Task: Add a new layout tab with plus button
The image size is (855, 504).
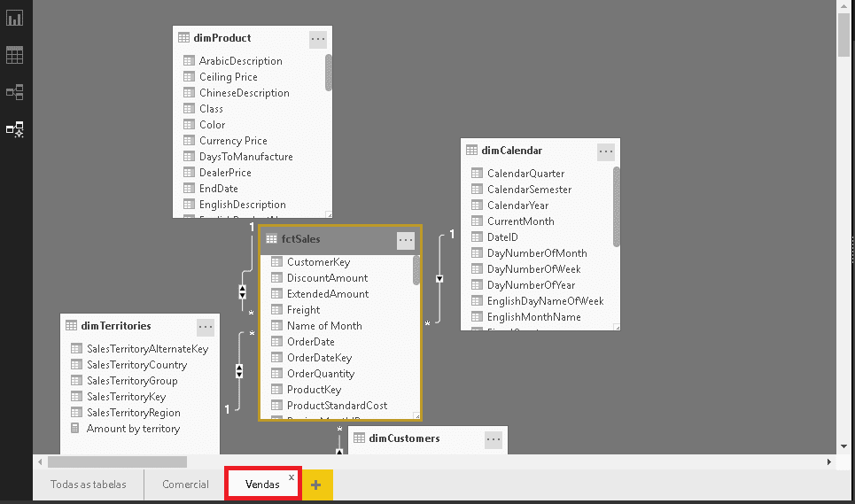Action: pyautogui.click(x=315, y=485)
